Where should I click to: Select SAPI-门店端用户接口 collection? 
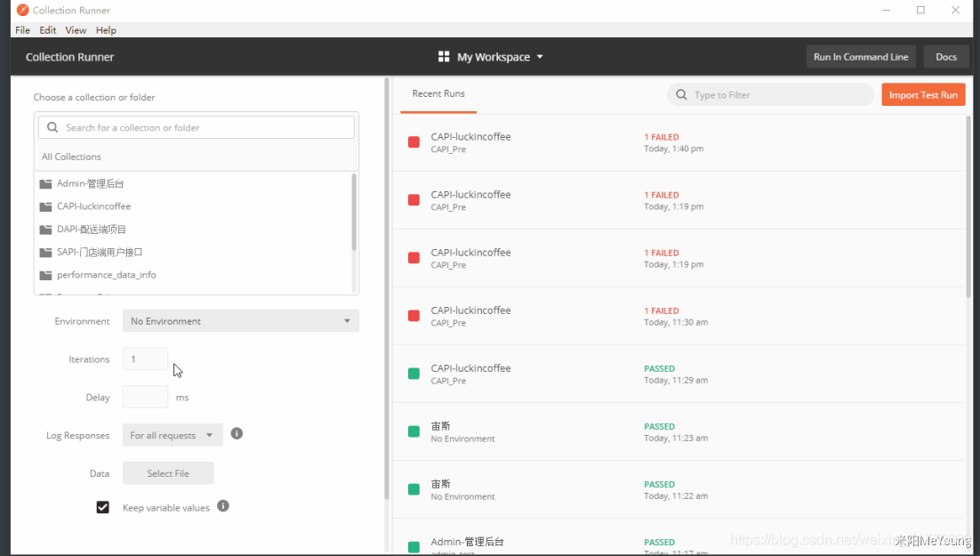[x=194, y=253]
